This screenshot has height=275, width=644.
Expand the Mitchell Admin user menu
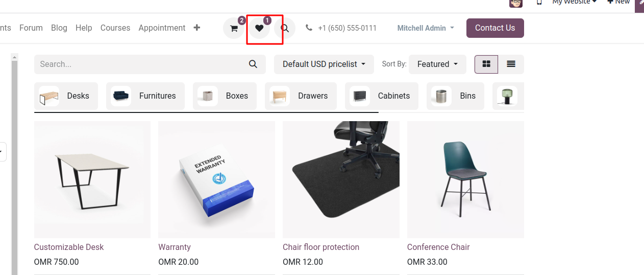[x=426, y=28]
